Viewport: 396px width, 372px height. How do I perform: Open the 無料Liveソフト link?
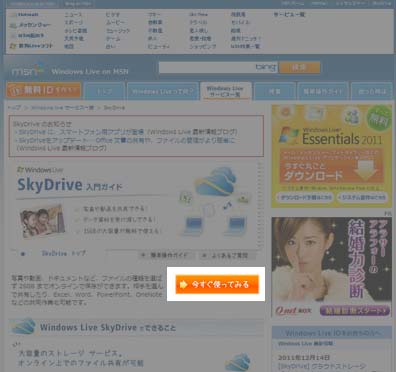[x=31, y=46]
